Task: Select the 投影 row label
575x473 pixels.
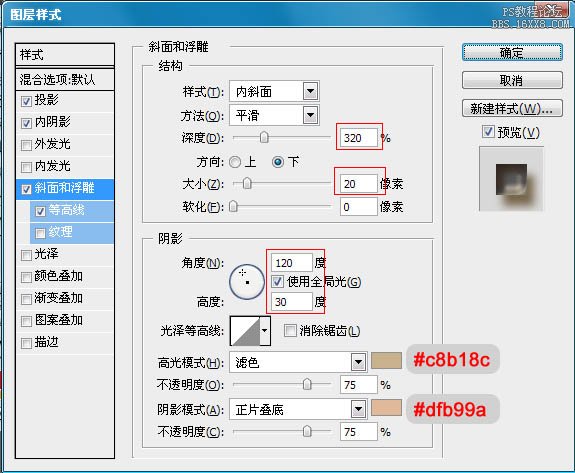Action: click(46, 100)
